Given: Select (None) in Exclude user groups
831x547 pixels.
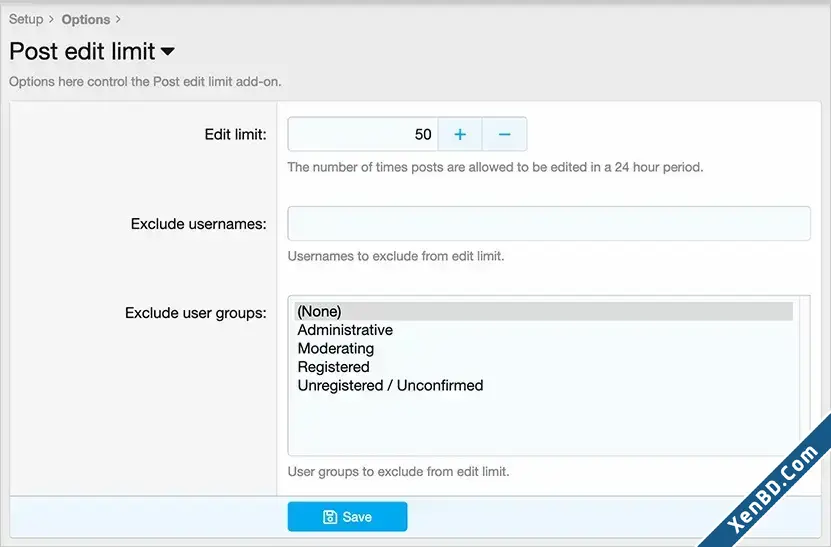Looking at the screenshot, I should [x=543, y=311].
